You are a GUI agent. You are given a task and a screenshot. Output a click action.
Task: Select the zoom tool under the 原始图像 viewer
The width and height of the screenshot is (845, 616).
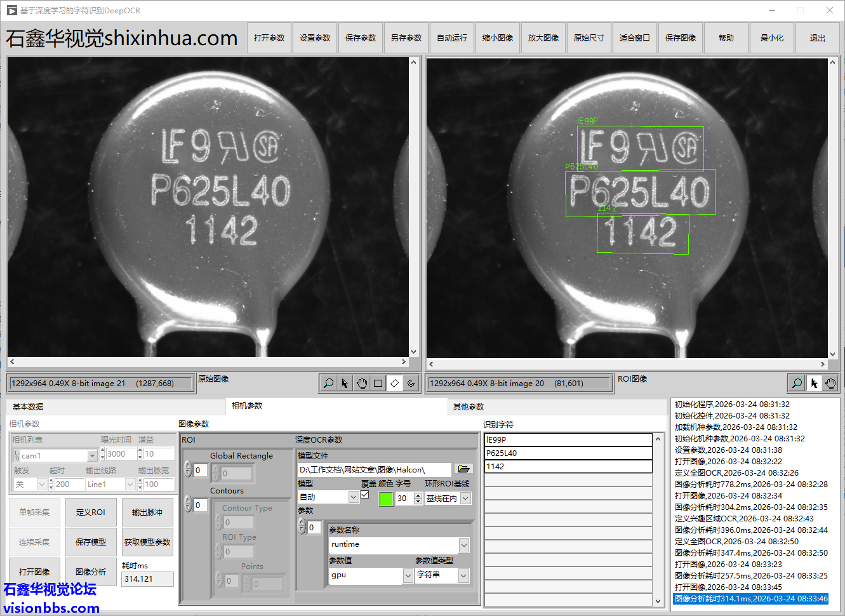pyautogui.click(x=328, y=383)
